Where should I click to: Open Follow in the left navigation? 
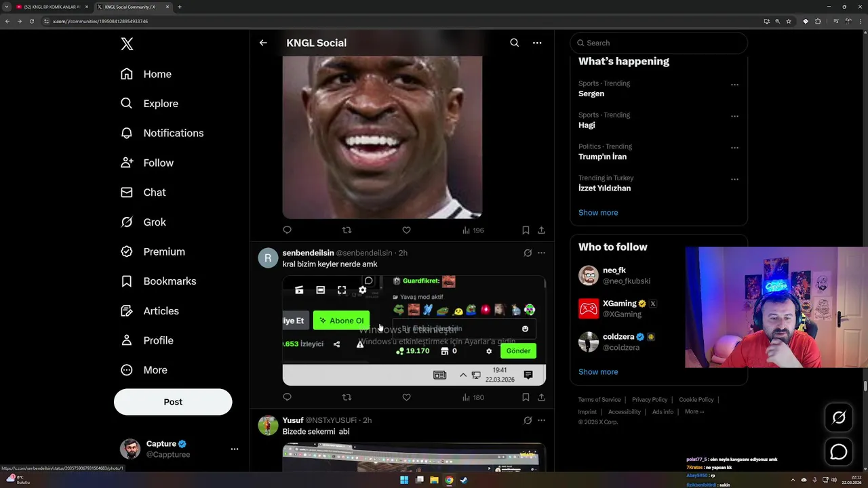pyautogui.click(x=147, y=163)
